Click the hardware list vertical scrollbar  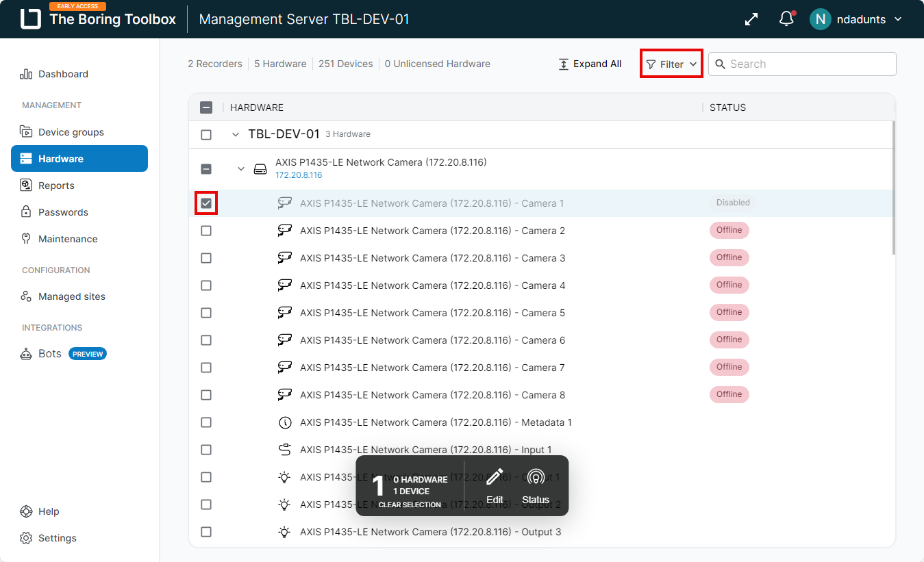(x=893, y=188)
